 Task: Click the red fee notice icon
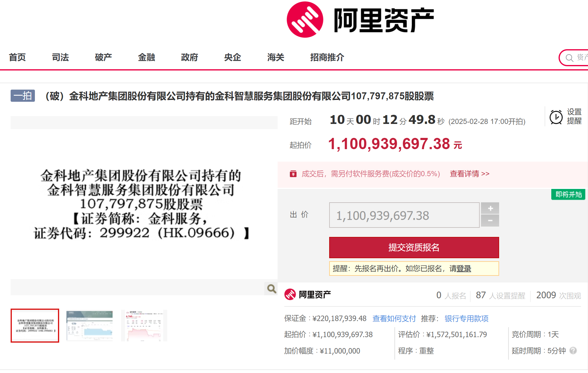coord(293,174)
